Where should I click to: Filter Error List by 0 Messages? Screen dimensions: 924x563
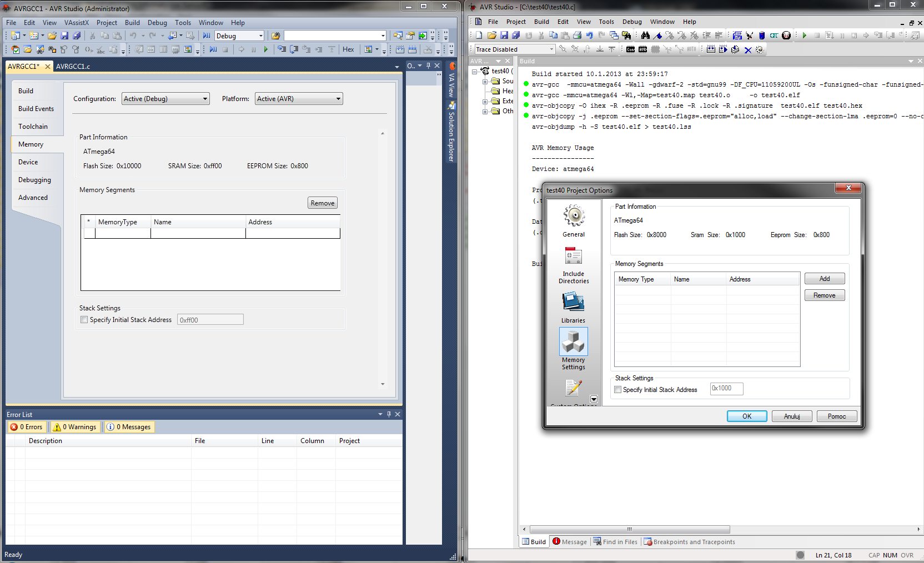(x=129, y=427)
